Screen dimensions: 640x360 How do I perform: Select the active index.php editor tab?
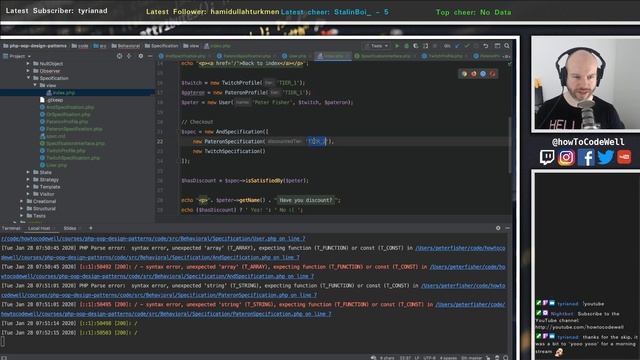coord(333,56)
